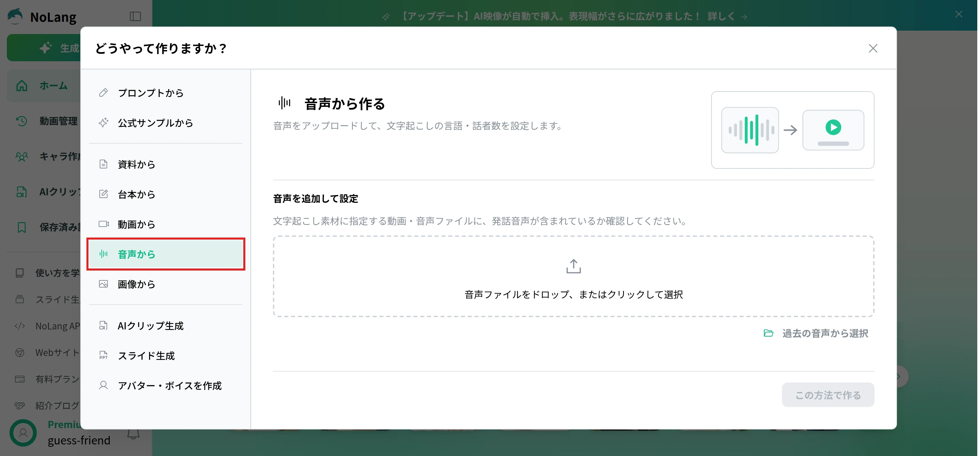Click the upload arrow icon

tap(573, 266)
